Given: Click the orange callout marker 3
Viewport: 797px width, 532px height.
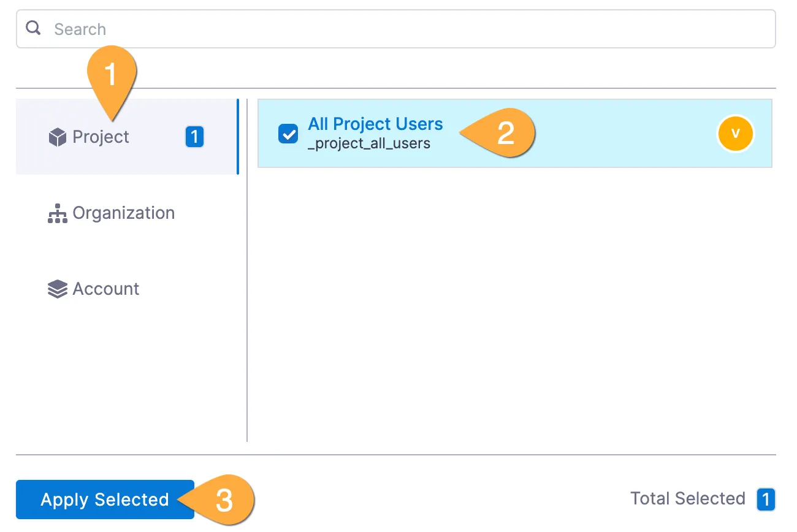Looking at the screenshot, I should pyautogui.click(x=224, y=500).
